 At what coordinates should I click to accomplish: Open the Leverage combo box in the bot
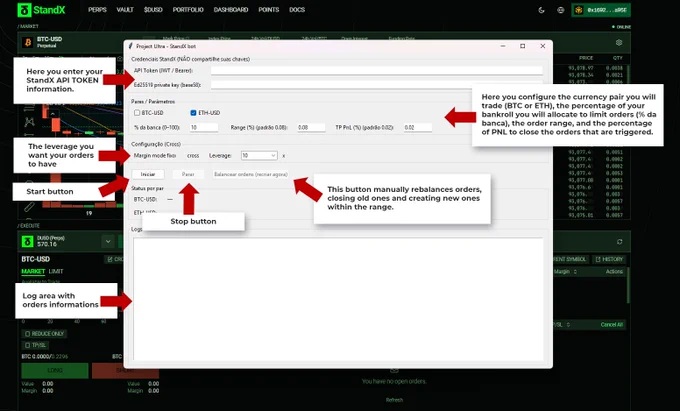click(259, 155)
